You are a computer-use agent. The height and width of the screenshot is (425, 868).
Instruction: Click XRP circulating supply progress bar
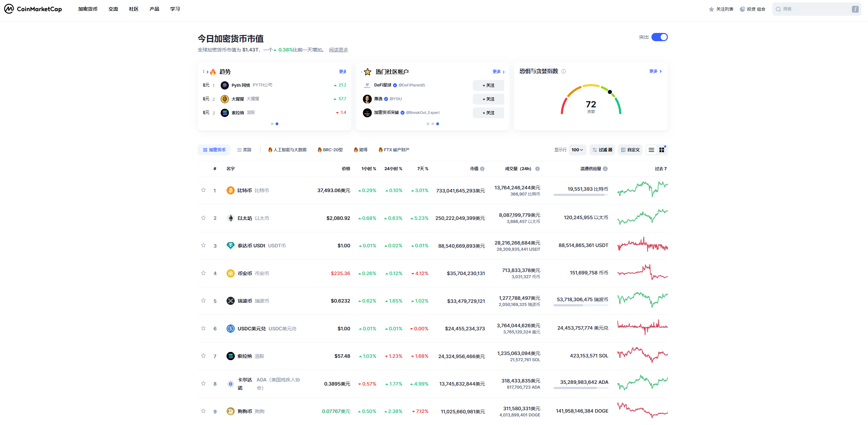[581, 305]
